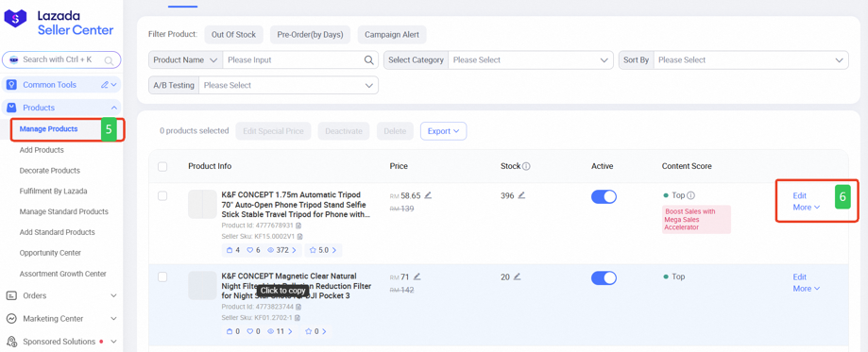The height and width of the screenshot is (352, 868).
Task: Click Edit link for Night Filter product
Action: [799, 277]
